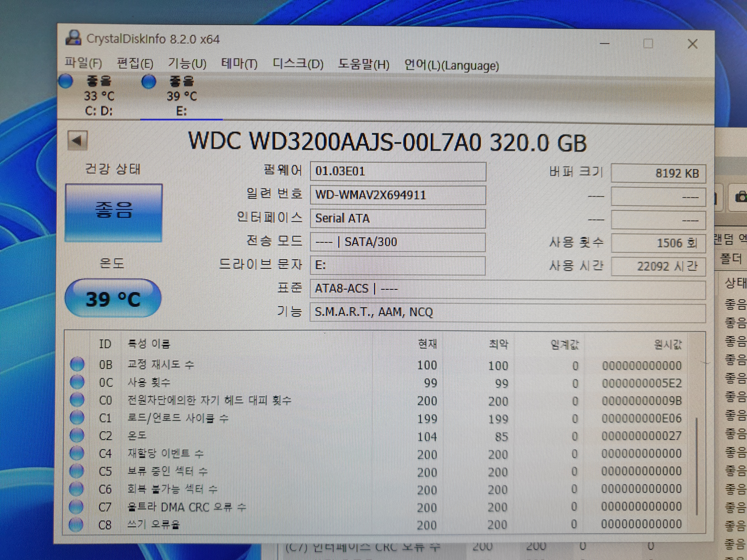
Task: Close the CrystalDiskInfo window
Action: pos(693,44)
